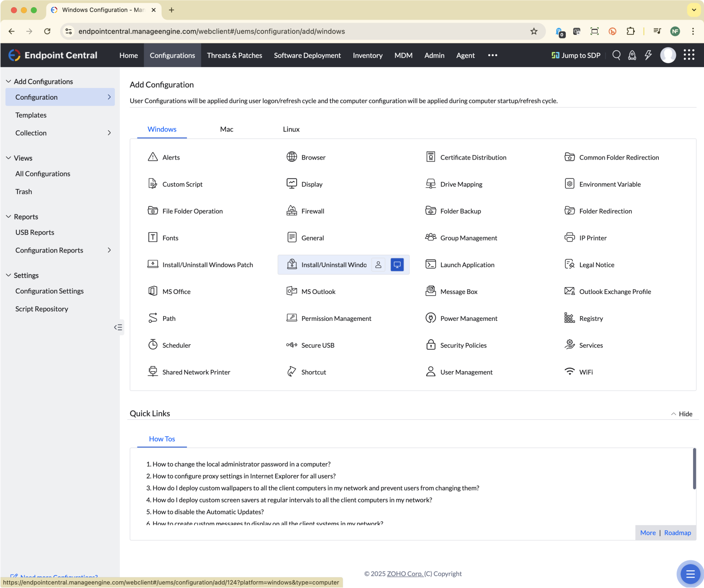The height and width of the screenshot is (588, 704).
Task: Click the Fonts icon
Action: tap(153, 237)
